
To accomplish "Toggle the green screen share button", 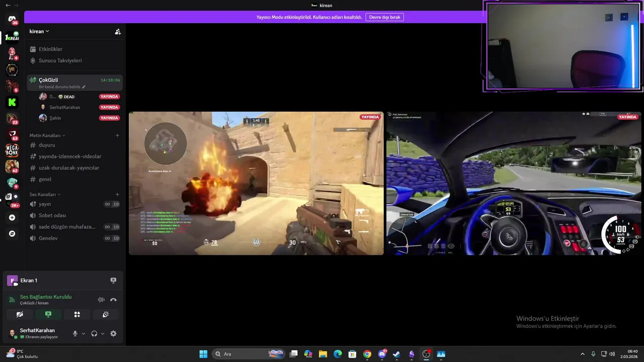I will 48,314.
